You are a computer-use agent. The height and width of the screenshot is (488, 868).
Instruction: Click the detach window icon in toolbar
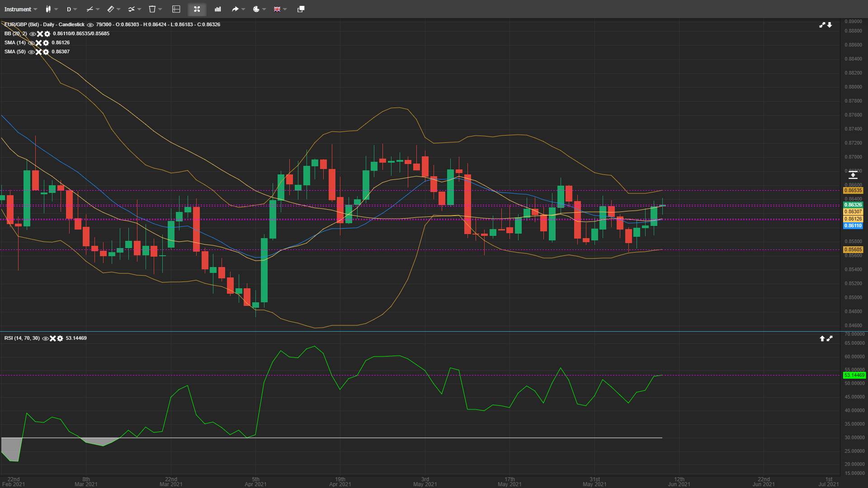(x=301, y=9)
